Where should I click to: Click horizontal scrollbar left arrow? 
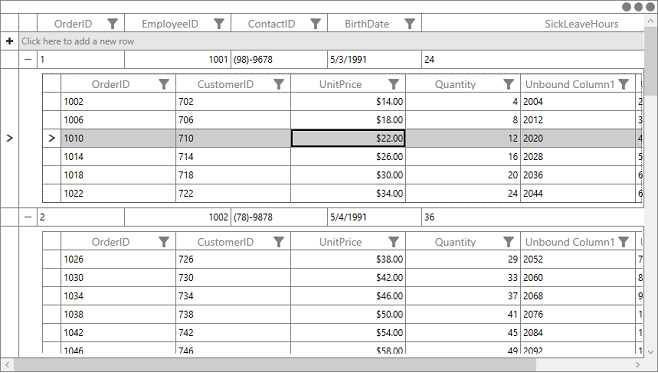[7, 365]
